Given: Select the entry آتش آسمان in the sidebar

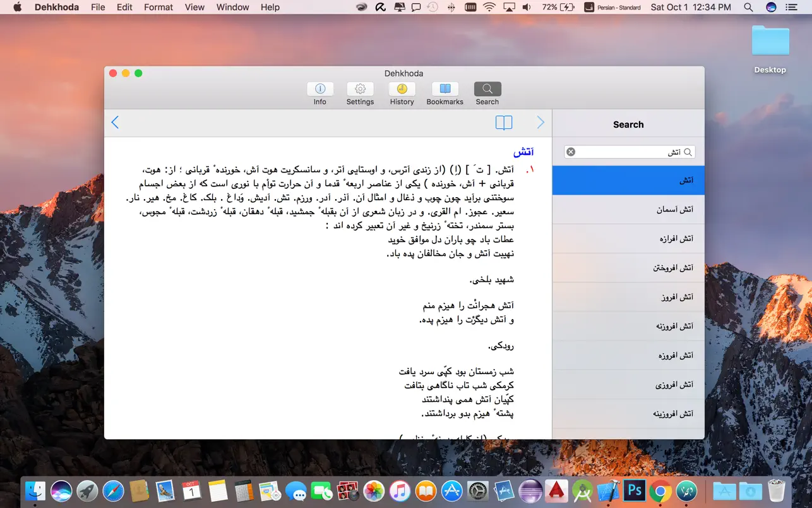Looking at the screenshot, I should pyautogui.click(x=628, y=209).
